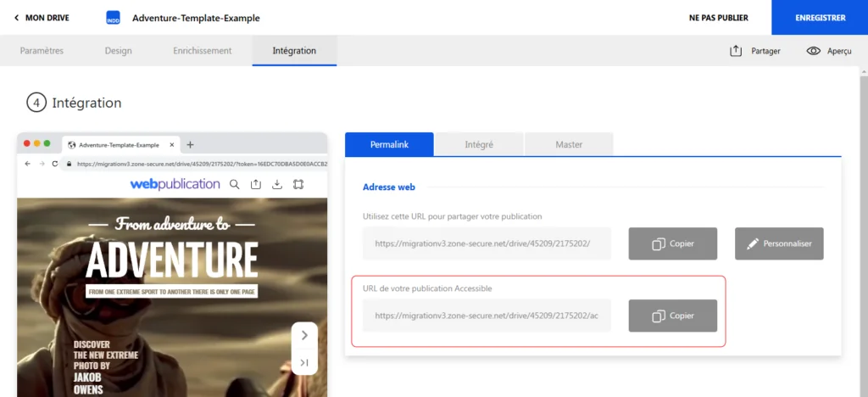Click the fullscreen icon in webpublication toolbar
The width and height of the screenshot is (868, 397).
(299, 184)
